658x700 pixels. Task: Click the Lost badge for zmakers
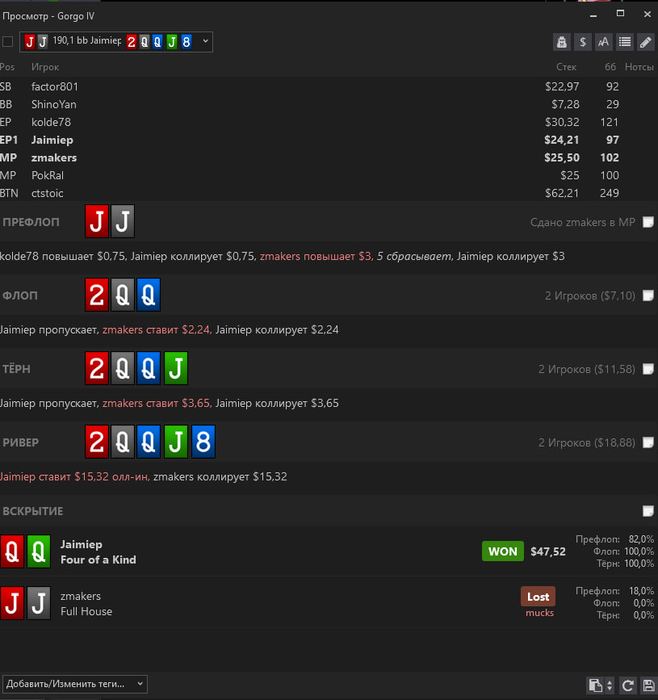click(538, 596)
